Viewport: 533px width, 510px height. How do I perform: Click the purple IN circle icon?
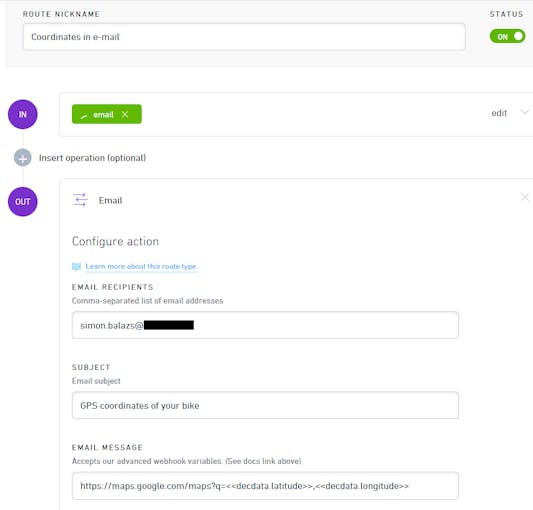[x=23, y=114]
